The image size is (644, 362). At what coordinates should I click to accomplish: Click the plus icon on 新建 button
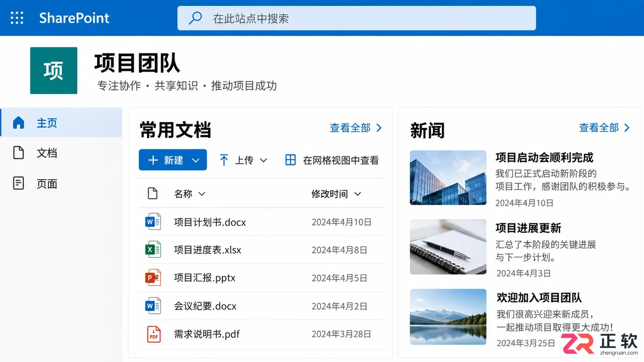(x=153, y=160)
